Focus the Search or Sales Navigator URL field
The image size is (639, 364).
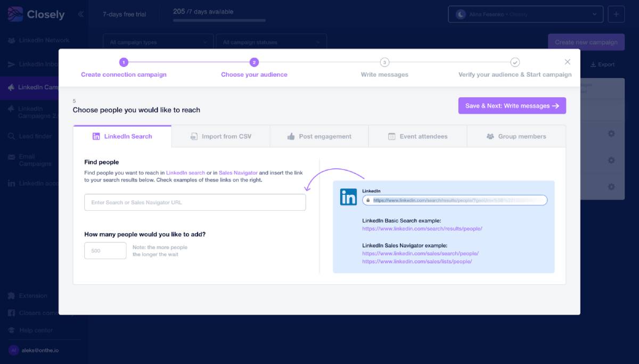195,202
